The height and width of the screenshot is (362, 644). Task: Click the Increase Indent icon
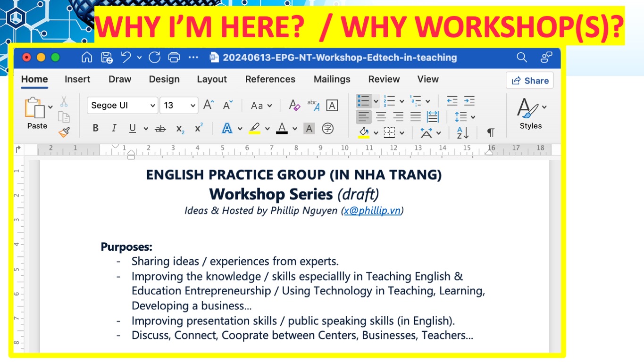point(469,101)
